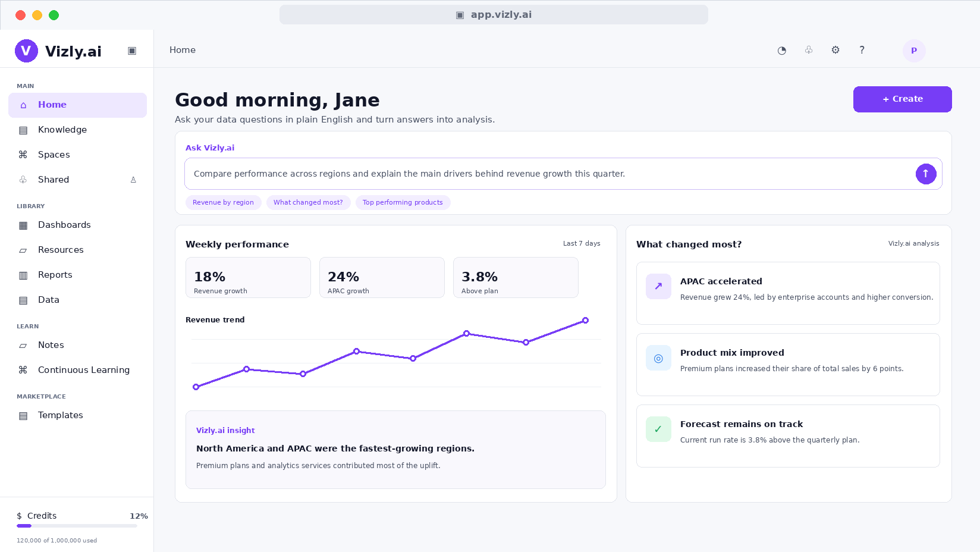Open the usage chart icon in header
Image resolution: width=980 pixels, height=552 pixels.
[x=782, y=51]
